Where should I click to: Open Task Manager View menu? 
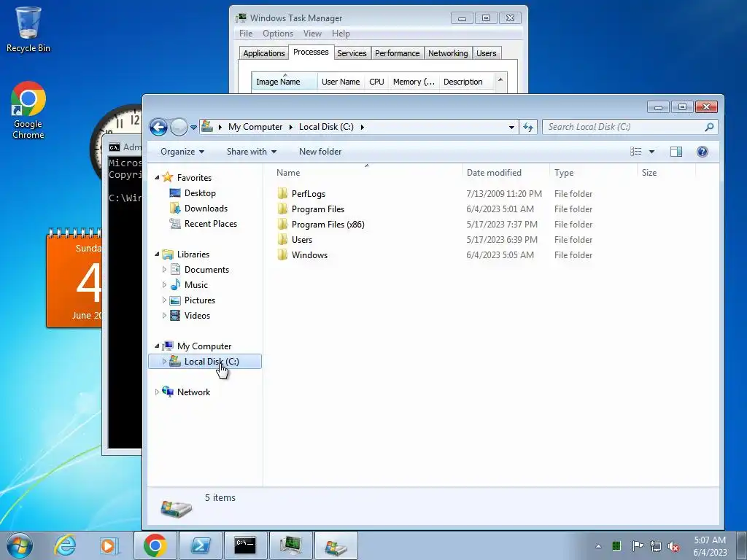coord(312,34)
